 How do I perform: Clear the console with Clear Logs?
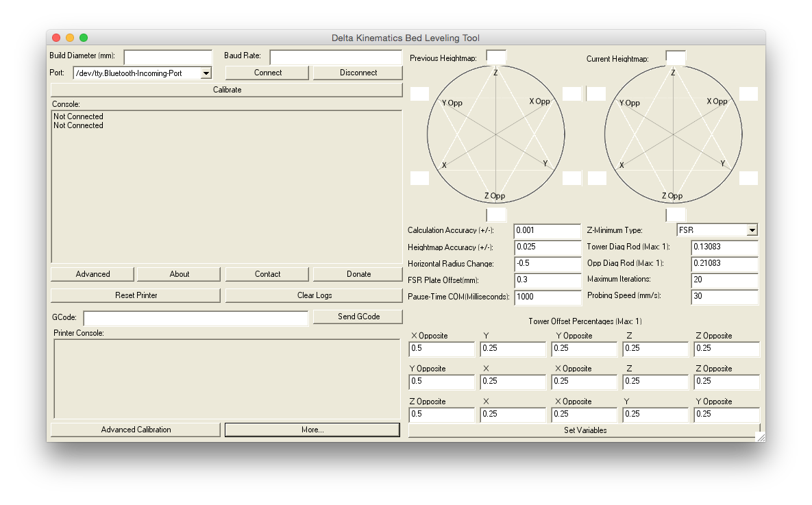click(x=314, y=295)
